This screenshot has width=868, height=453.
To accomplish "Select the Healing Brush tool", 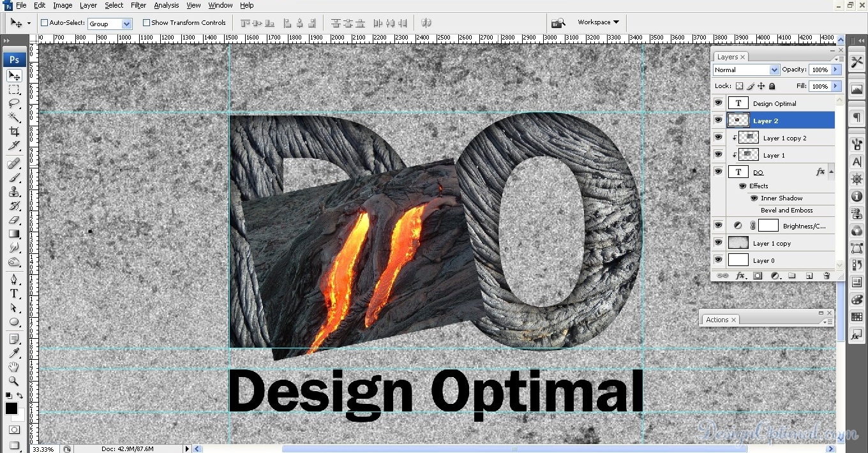I will (14, 164).
